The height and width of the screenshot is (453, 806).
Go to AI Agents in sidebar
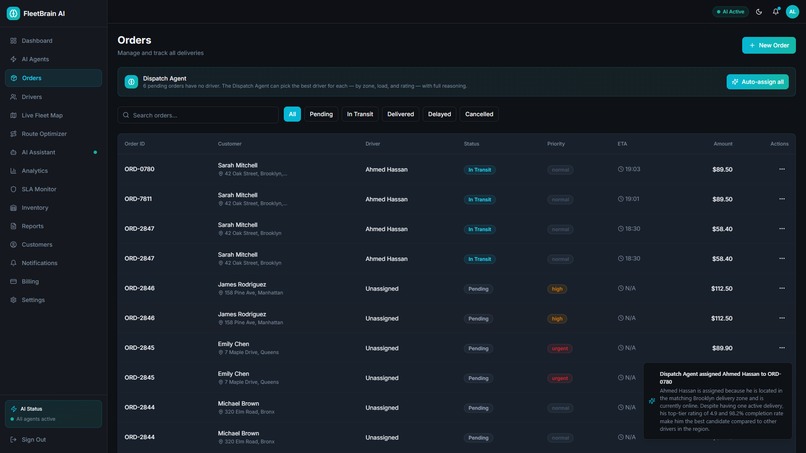[x=53, y=59]
